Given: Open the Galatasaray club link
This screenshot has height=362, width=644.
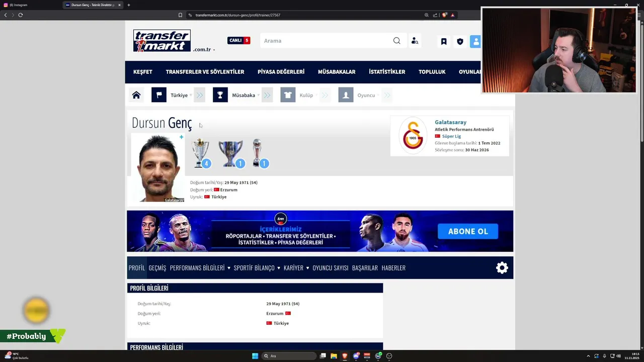Looking at the screenshot, I should 450,122.
